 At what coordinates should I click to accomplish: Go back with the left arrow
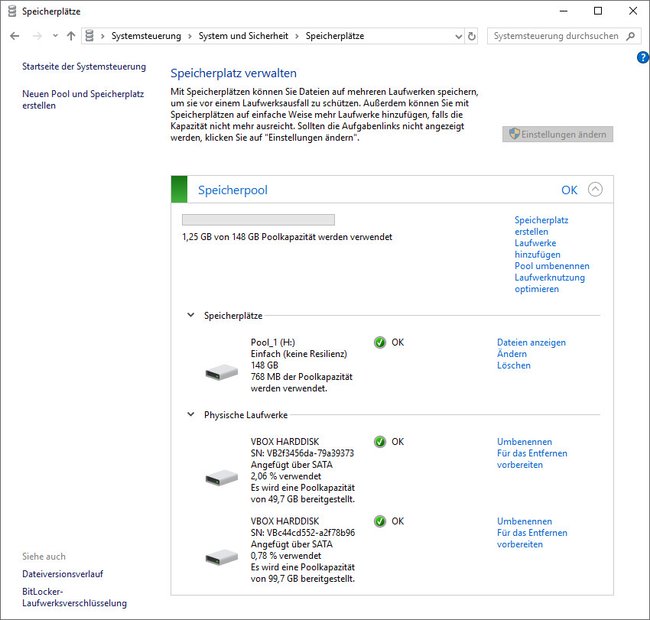(x=15, y=36)
